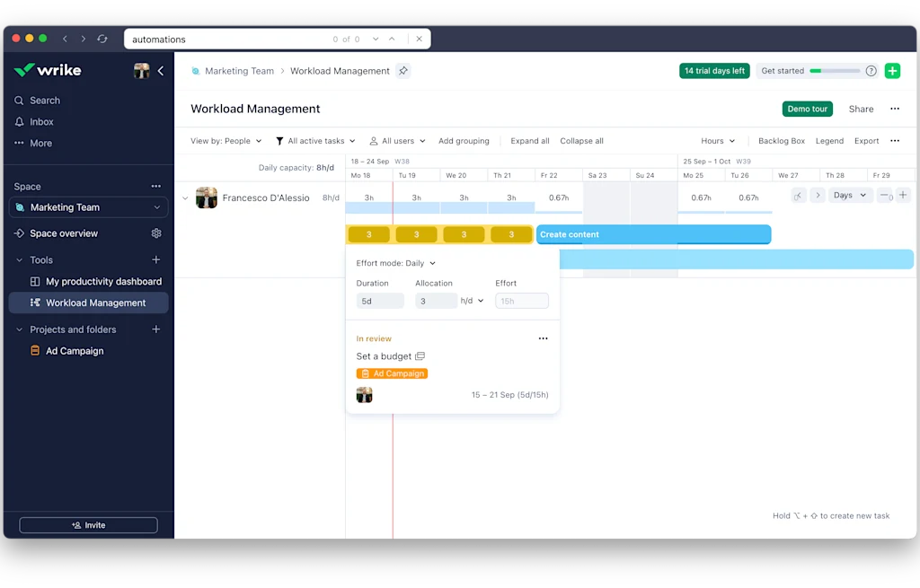Click the Duration field 5d
Screen dimensions: 920x588
pos(380,301)
